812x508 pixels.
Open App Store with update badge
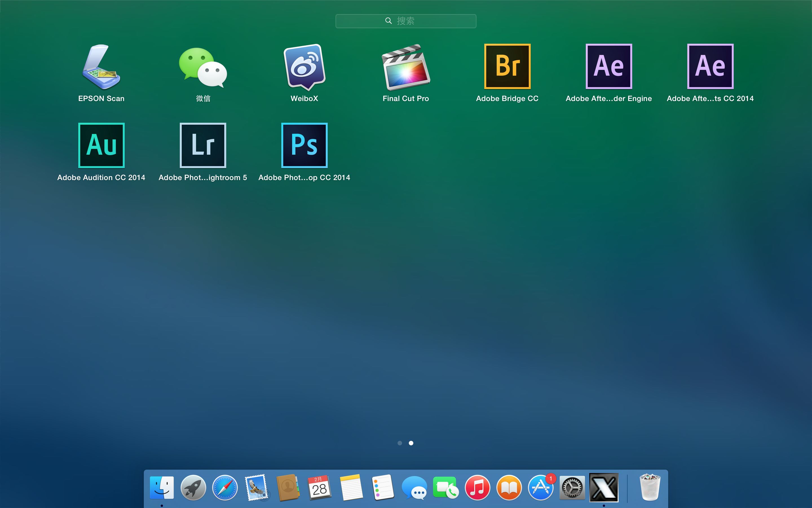[x=541, y=488]
